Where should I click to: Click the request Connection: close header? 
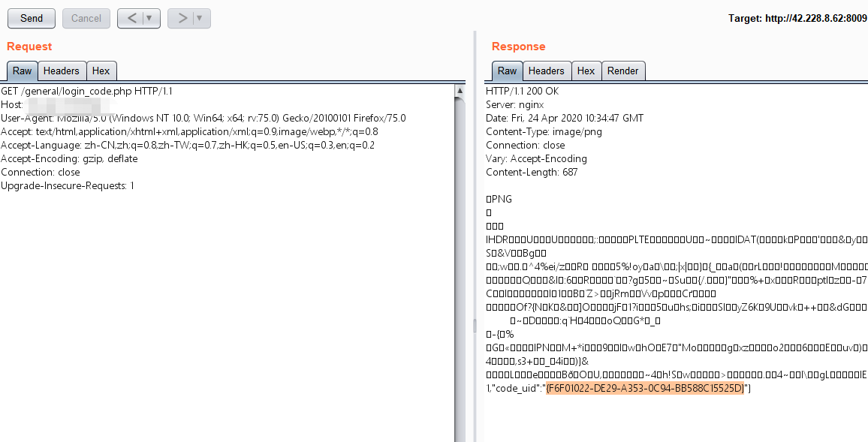41,172
